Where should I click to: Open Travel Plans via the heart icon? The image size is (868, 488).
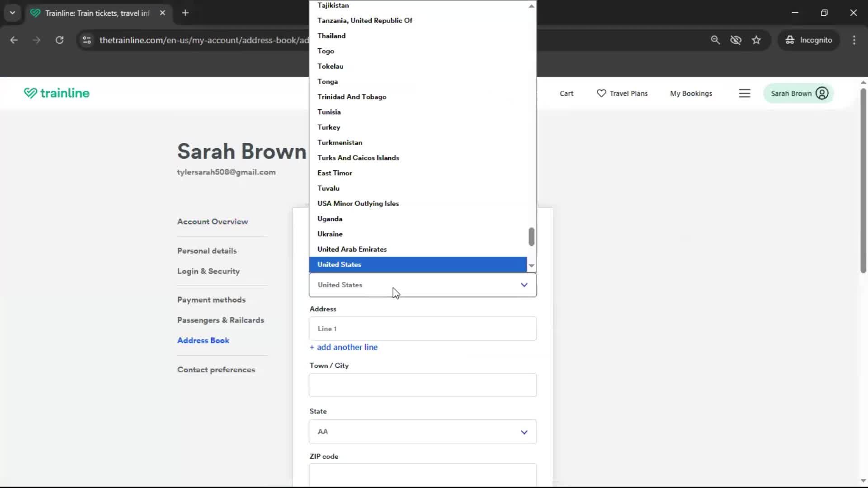click(601, 94)
